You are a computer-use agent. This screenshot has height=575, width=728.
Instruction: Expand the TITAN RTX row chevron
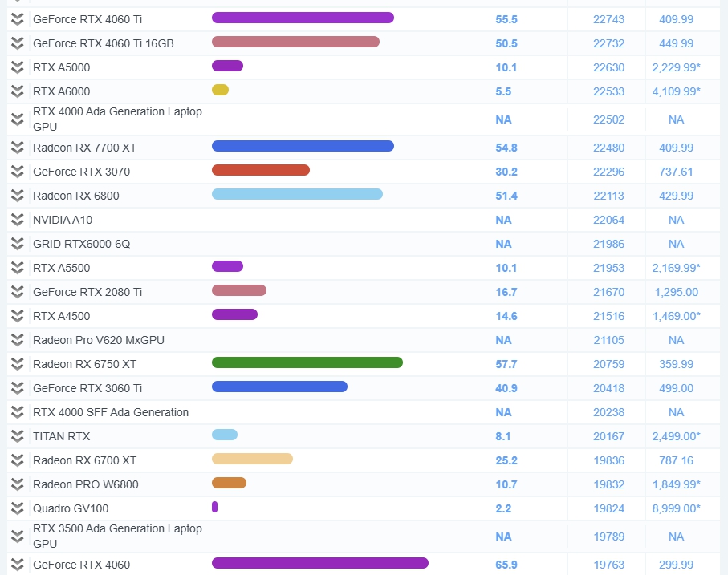coord(17,437)
